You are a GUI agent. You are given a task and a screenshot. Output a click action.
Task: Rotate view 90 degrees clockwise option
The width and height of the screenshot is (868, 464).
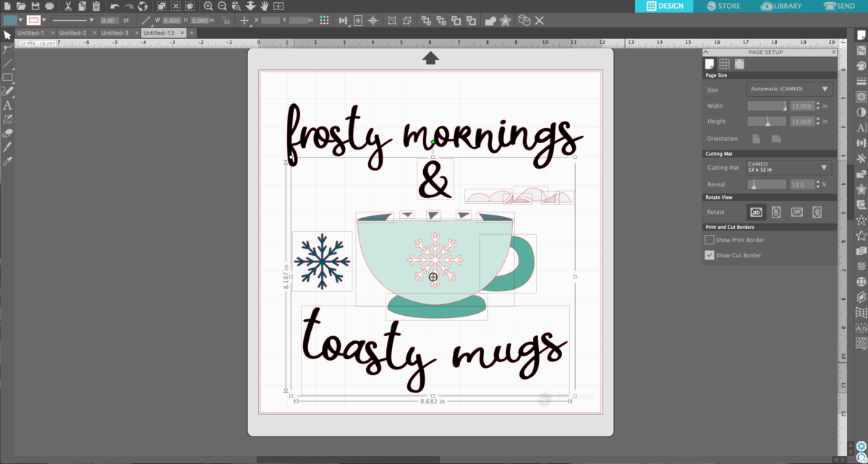coord(776,212)
